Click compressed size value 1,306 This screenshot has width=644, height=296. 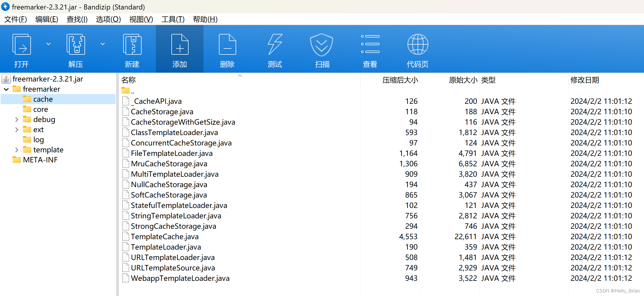click(408, 164)
